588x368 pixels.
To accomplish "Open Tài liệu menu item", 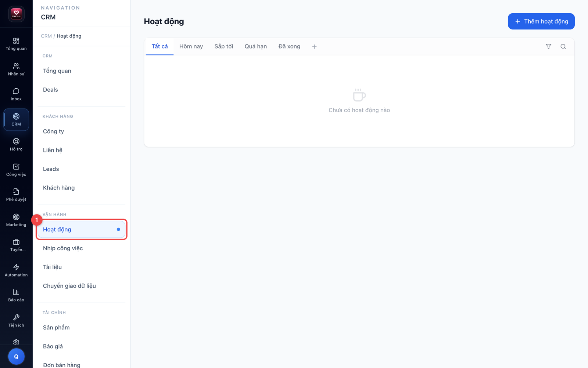I will (82, 267).
